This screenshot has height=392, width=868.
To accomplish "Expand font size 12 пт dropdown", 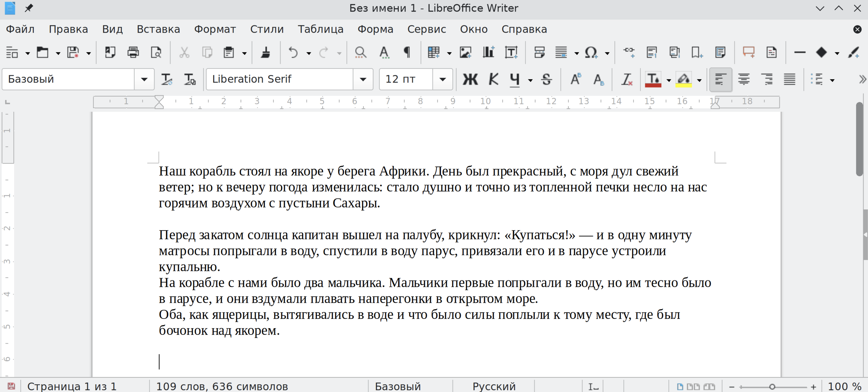I will (x=442, y=80).
